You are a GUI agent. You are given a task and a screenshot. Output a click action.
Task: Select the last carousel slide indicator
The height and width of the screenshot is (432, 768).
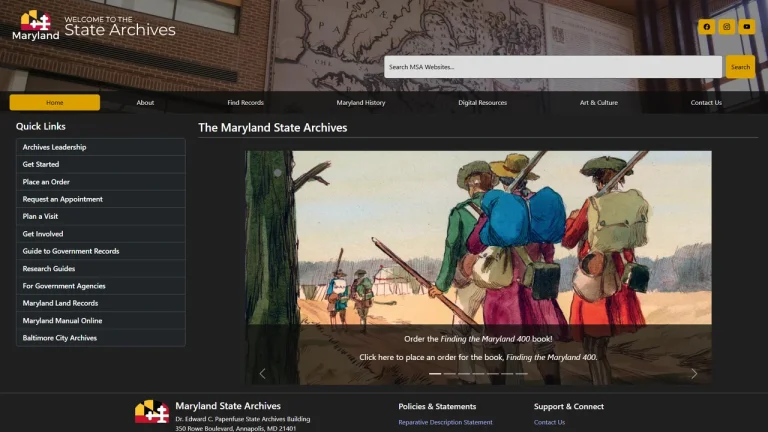coord(522,374)
